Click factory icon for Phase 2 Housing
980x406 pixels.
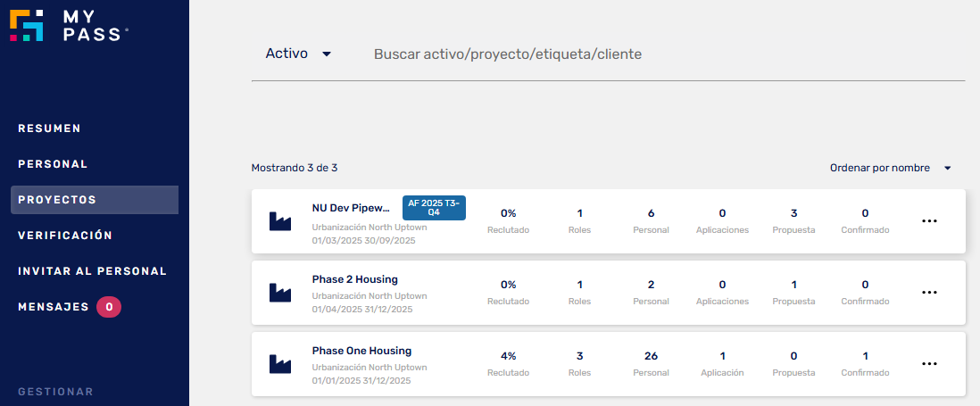coord(280,293)
